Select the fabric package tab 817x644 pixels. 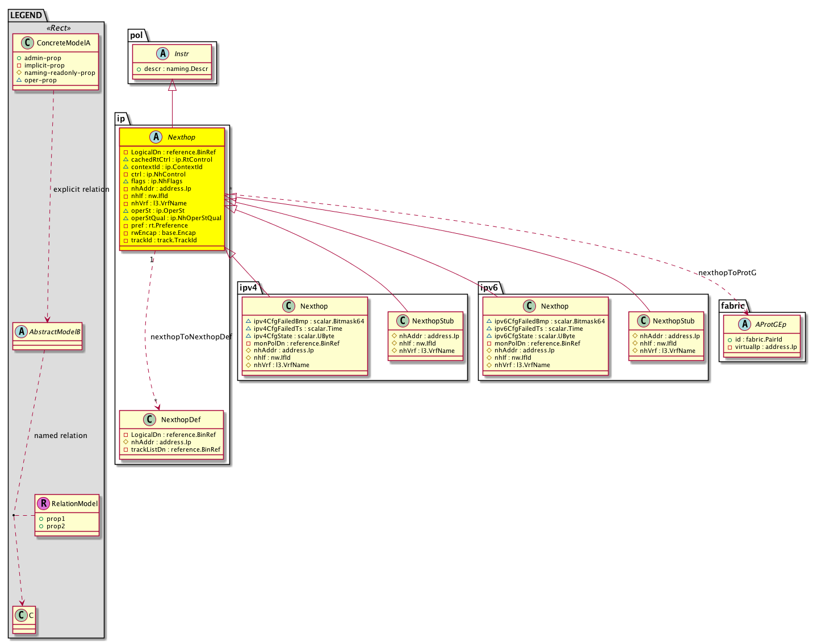(732, 306)
